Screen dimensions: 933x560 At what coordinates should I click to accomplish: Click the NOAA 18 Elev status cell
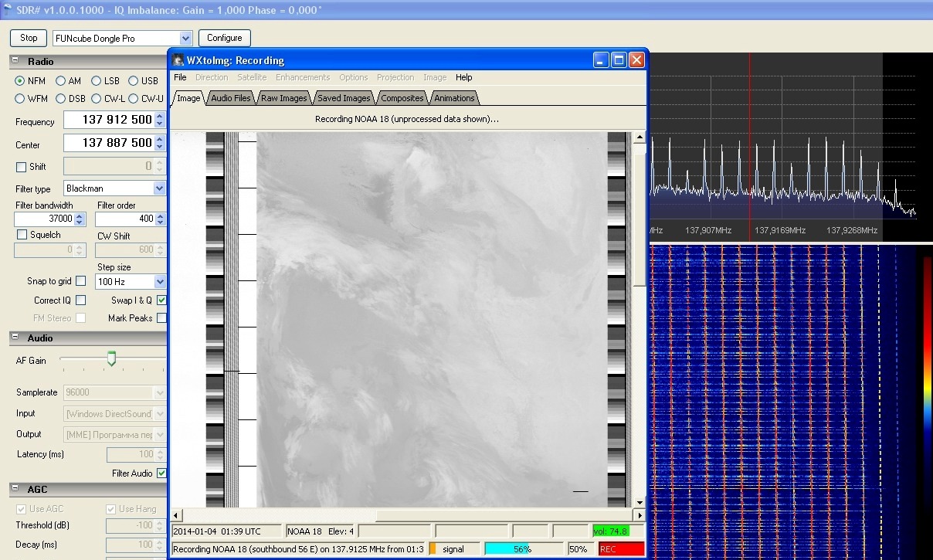pyautogui.click(x=320, y=531)
